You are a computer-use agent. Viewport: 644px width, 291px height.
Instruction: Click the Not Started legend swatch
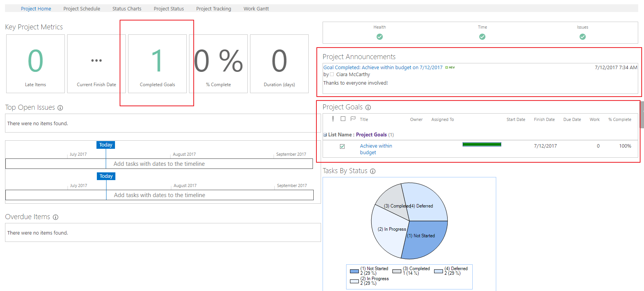(x=354, y=271)
